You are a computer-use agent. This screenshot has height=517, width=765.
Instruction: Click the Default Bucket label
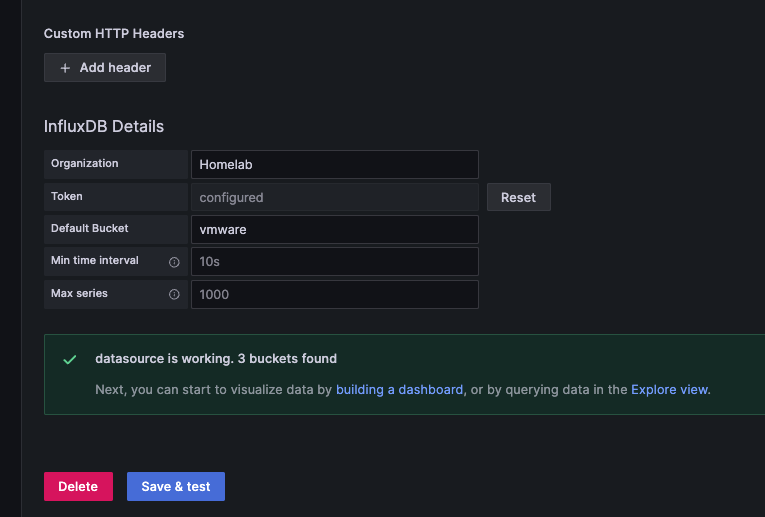point(90,228)
